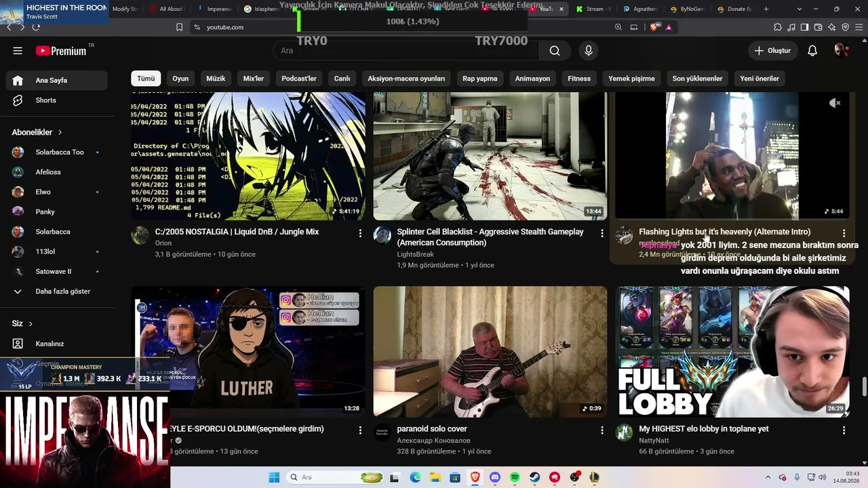Filter by Yeni öneriler chip
This screenshot has height=488, width=868.
[759, 79]
